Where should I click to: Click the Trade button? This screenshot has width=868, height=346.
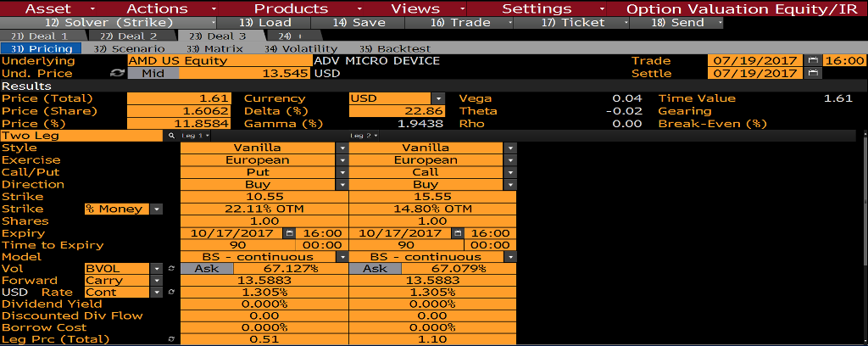(x=459, y=23)
